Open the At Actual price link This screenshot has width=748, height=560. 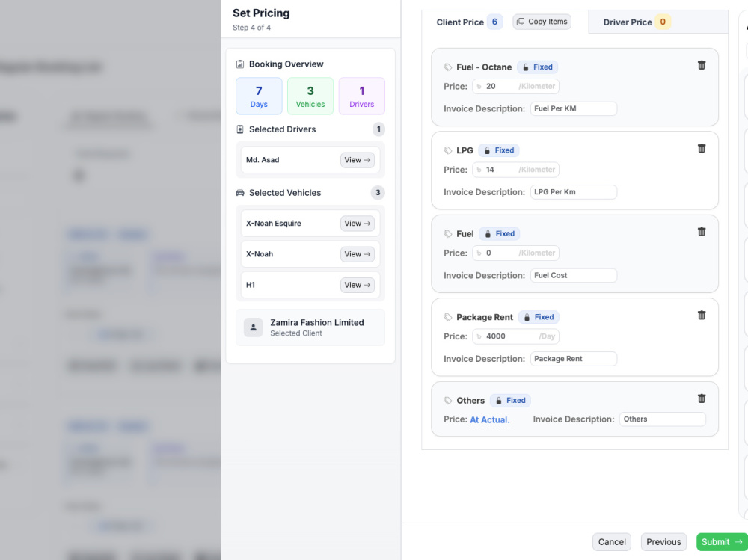pos(489,419)
